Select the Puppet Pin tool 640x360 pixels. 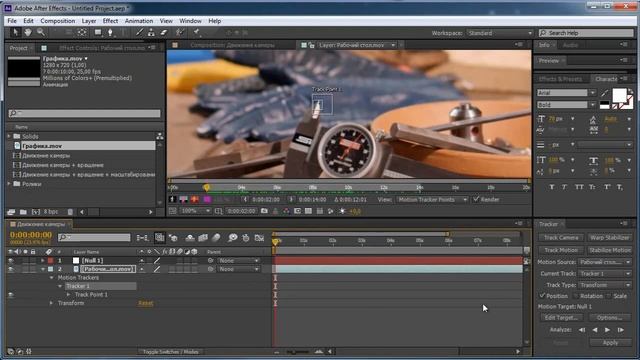coord(196,32)
